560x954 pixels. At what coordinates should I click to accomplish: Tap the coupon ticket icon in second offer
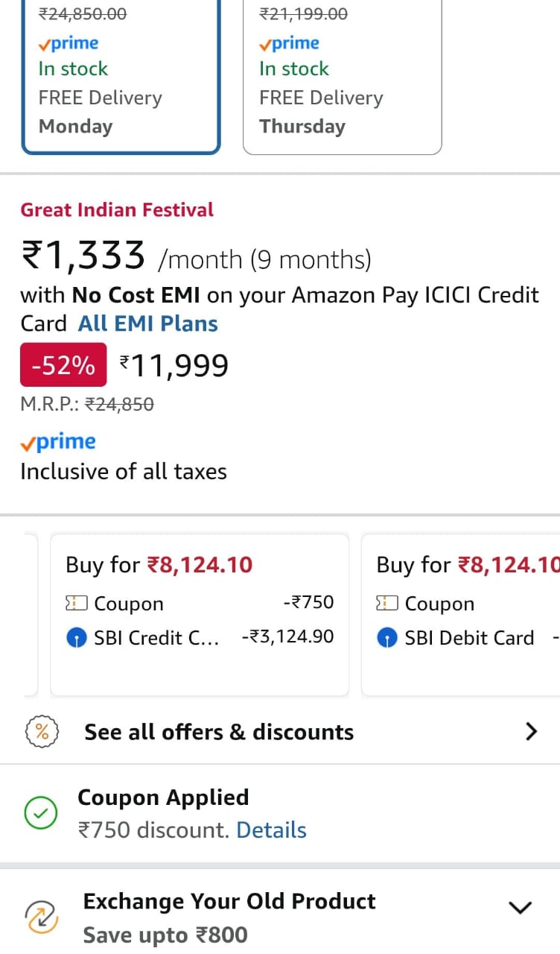(387, 604)
